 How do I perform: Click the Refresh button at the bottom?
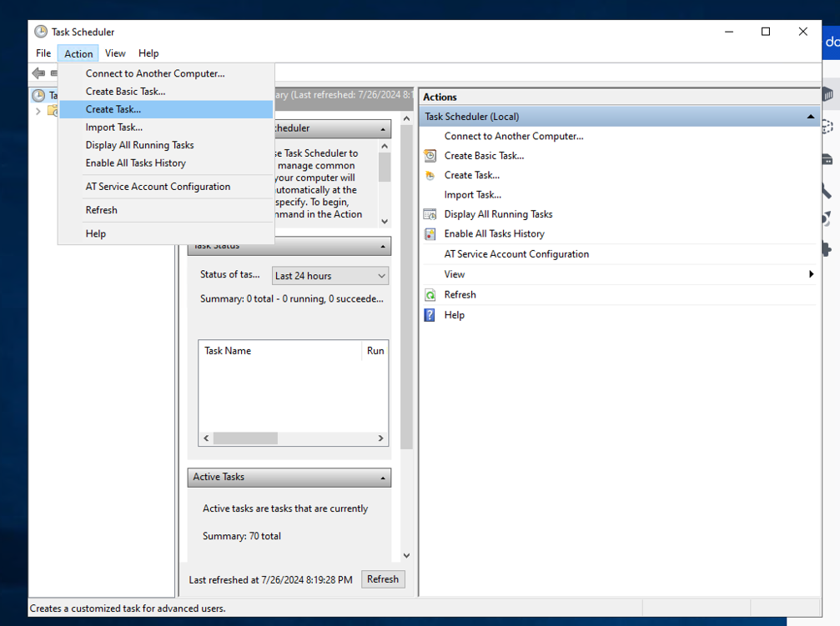[383, 579]
